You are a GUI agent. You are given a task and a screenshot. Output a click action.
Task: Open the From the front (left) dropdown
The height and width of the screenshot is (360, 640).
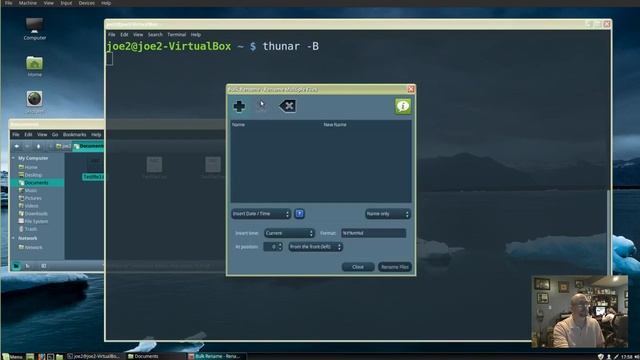(x=315, y=247)
